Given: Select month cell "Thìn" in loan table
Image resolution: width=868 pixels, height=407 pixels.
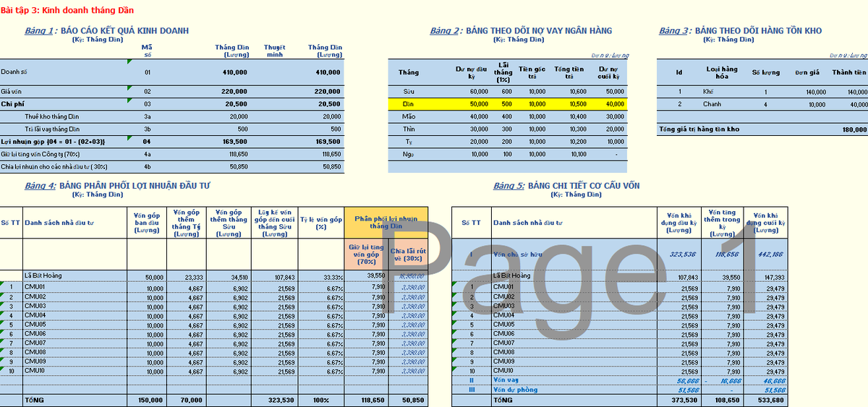Looking at the screenshot, I should click(x=409, y=129).
